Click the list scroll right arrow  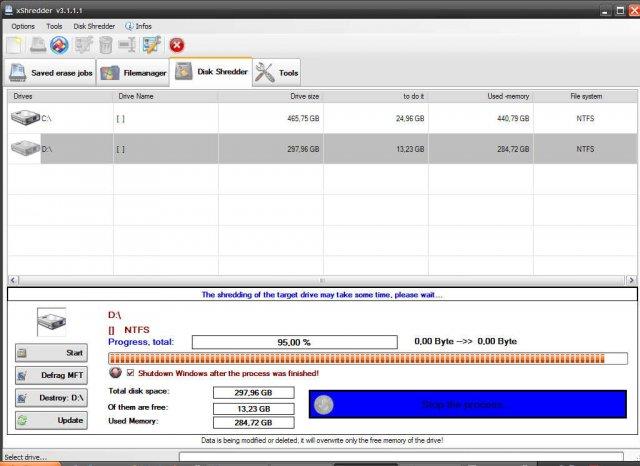pyautogui.click(x=631, y=280)
